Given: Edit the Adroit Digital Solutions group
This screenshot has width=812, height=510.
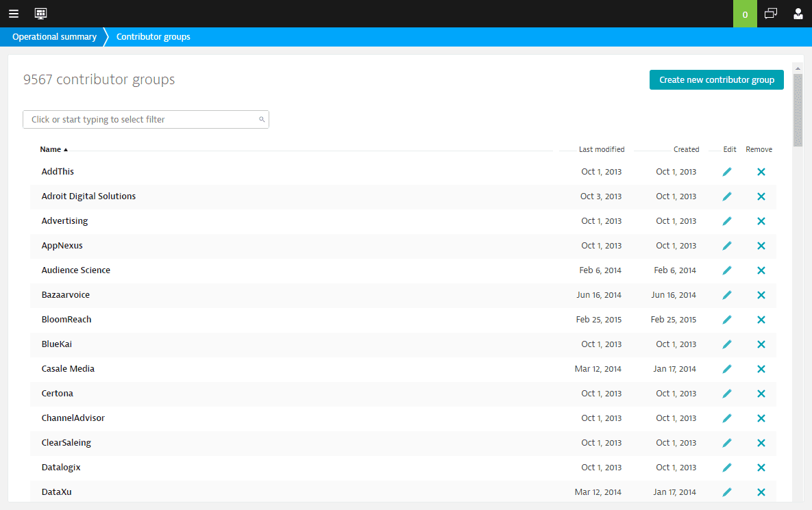Looking at the screenshot, I should click(727, 196).
